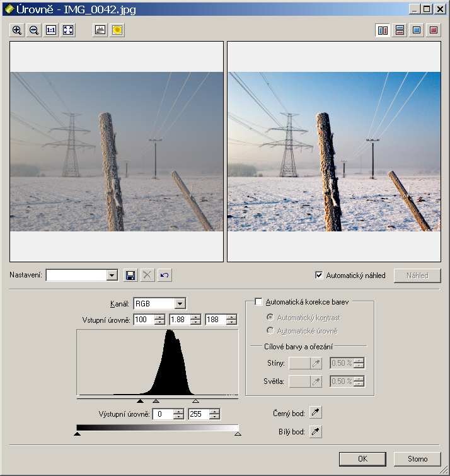
Task: Delete saved setting with the X icon
Action: point(147,276)
